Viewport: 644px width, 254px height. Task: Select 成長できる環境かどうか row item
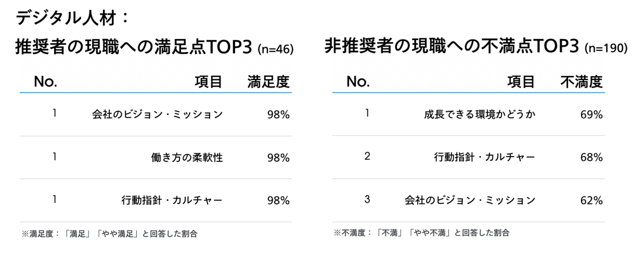pos(479,114)
